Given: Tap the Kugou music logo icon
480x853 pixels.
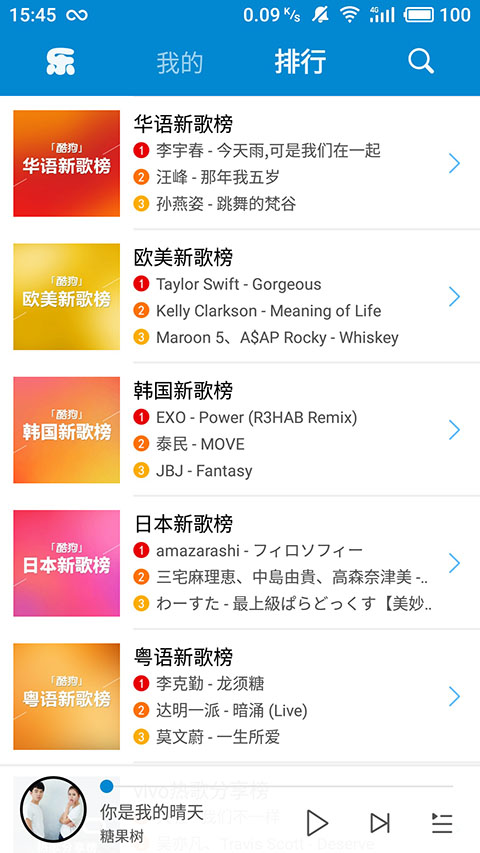Looking at the screenshot, I should (60, 61).
